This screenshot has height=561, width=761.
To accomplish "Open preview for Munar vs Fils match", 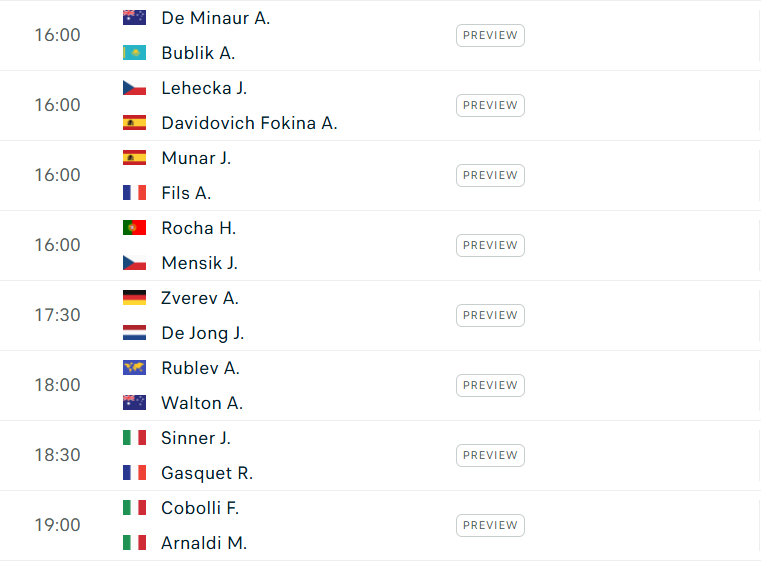I will pyautogui.click(x=490, y=175).
